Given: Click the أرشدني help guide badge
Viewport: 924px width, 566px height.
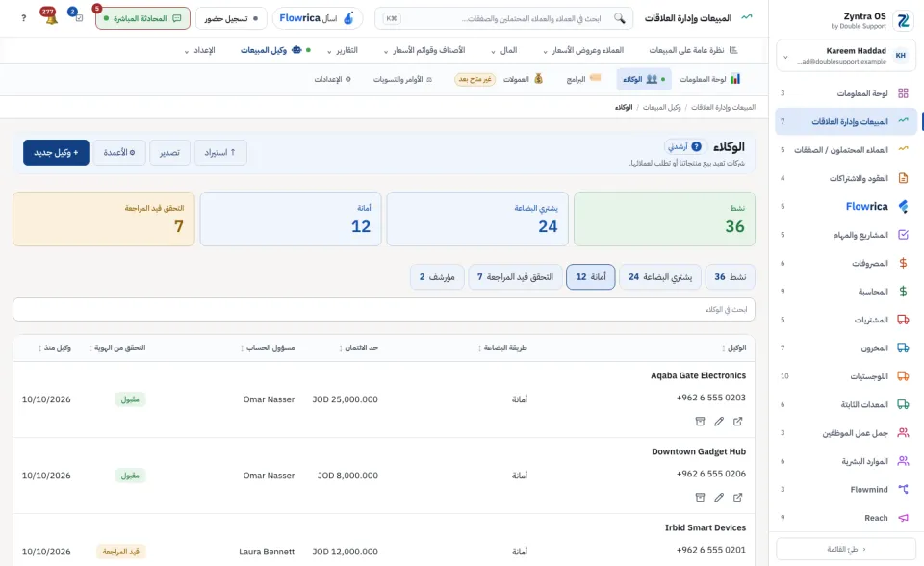Looking at the screenshot, I should point(684,146).
